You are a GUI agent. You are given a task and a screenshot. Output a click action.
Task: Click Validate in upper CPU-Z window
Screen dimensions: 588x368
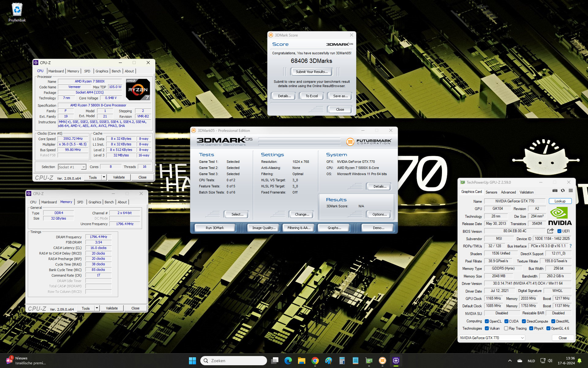click(x=119, y=177)
